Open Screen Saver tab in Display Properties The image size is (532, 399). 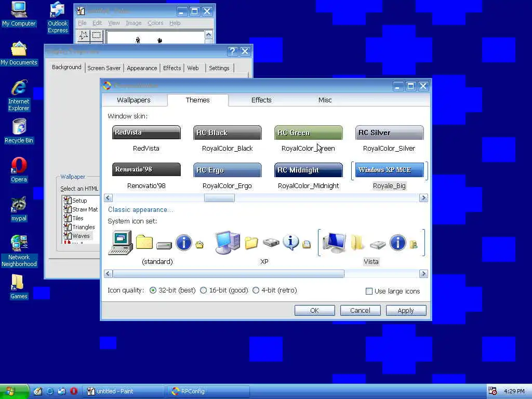104,68
